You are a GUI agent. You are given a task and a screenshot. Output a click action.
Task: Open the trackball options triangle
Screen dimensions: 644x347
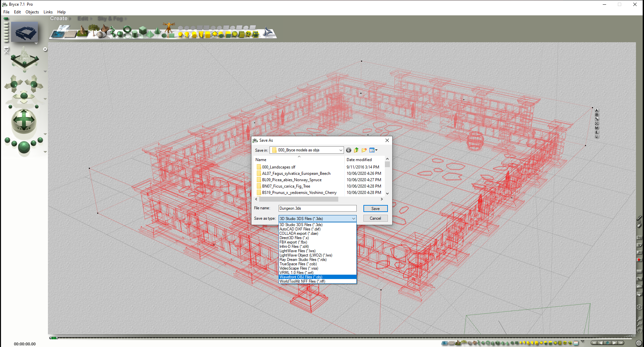pos(45,134)
